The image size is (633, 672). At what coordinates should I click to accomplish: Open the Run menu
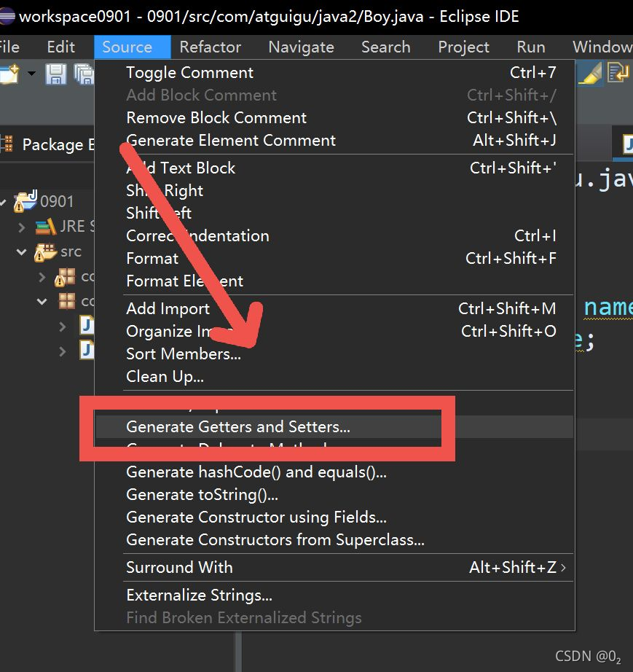pos(530,47)
